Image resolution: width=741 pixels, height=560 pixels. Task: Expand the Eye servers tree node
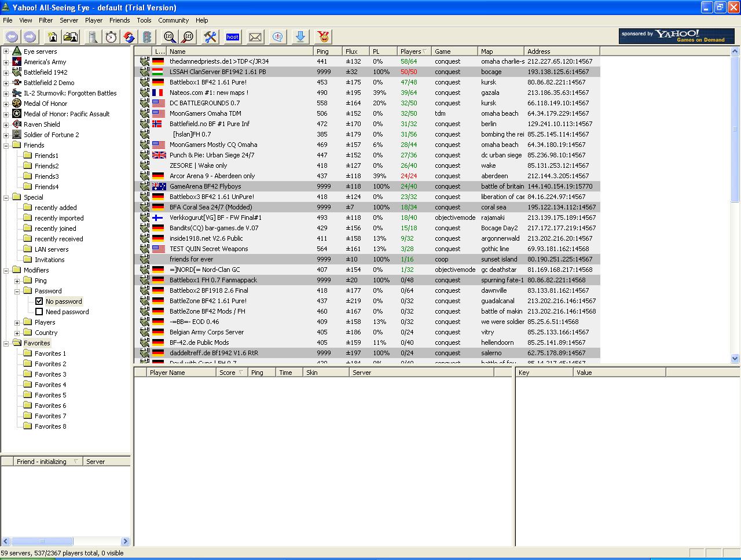pyautogui.click(x=6, y=51)
